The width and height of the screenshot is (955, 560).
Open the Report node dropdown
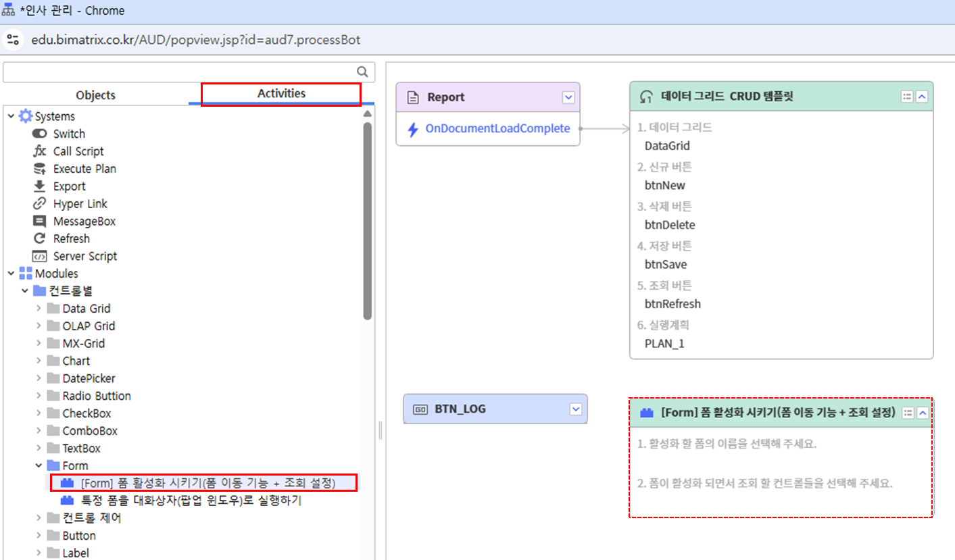click(568, 98)
